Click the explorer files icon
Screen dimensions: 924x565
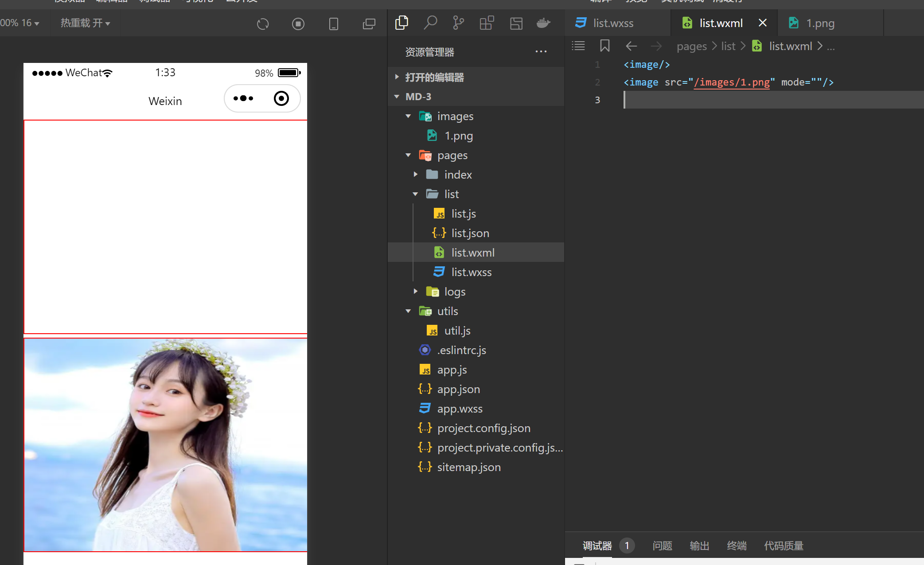pyautogui.click(x=402, y=23)
